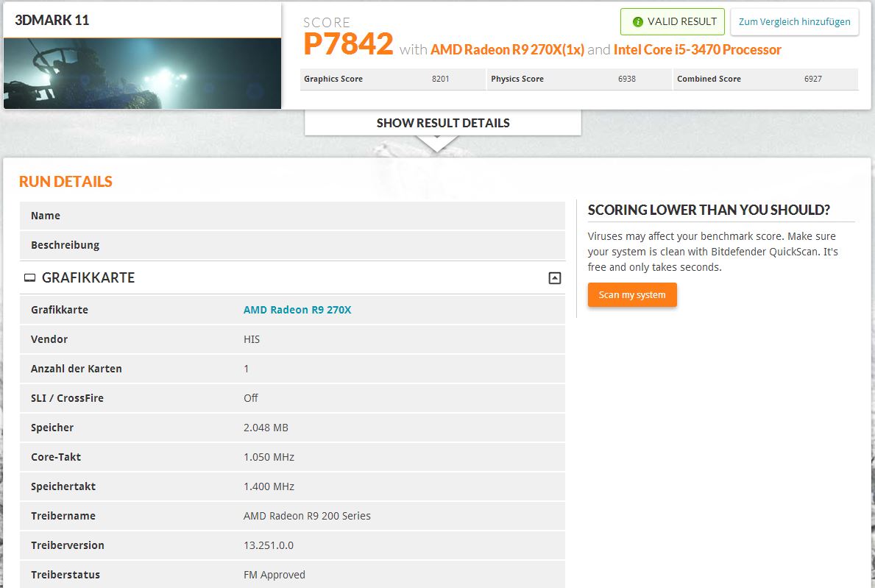Image resolution: width=875 pixels, height=588 pixels.
Task: Click the monitor icon beside GRAFIKKARTE
Action: [29, 278]
